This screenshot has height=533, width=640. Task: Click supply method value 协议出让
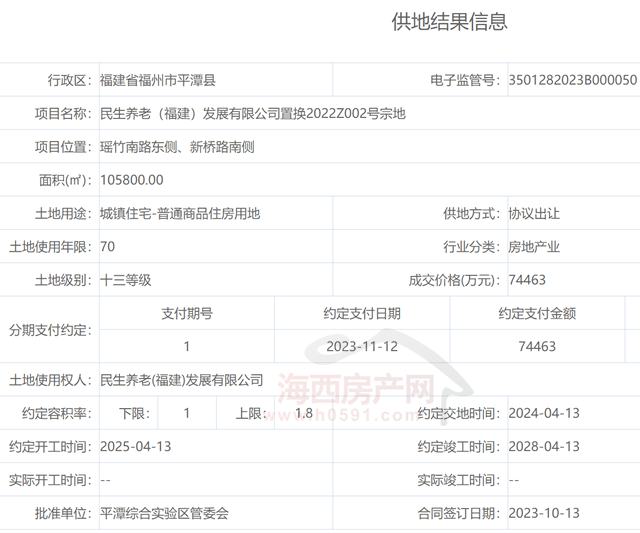click(534, 213)
